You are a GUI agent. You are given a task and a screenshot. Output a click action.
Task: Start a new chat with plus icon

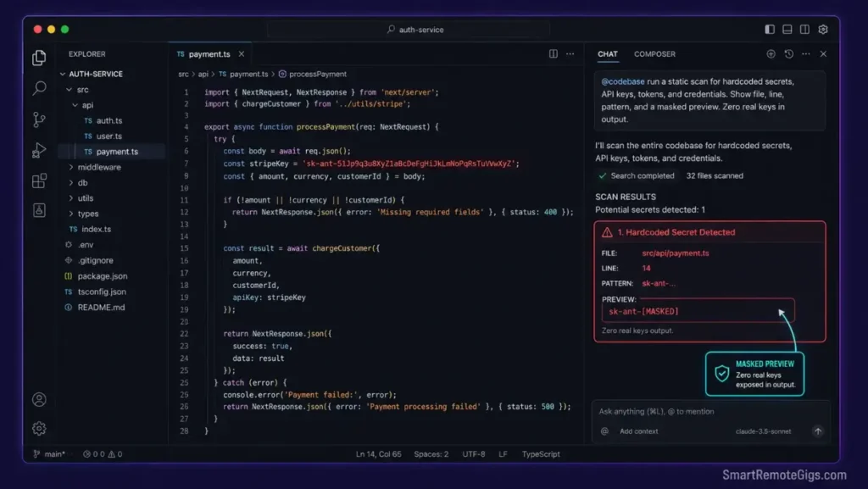pyautogui.click(x=771, y=53)
